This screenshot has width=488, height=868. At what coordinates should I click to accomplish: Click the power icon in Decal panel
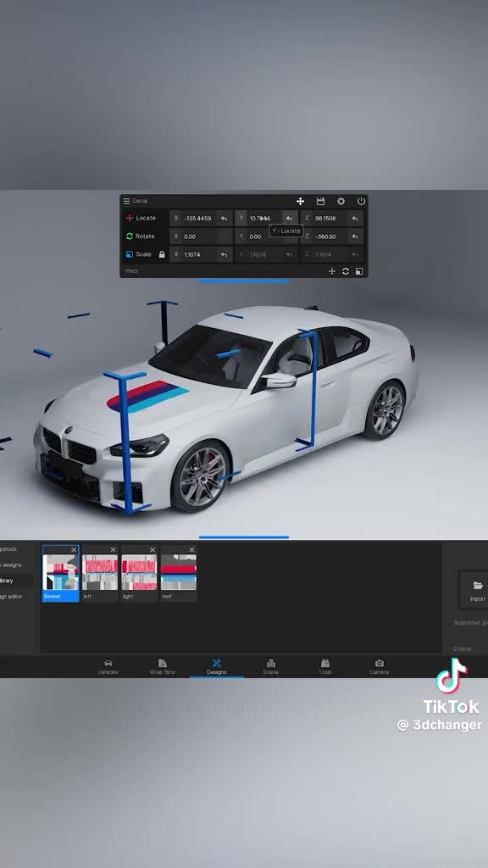click(361, 201)
